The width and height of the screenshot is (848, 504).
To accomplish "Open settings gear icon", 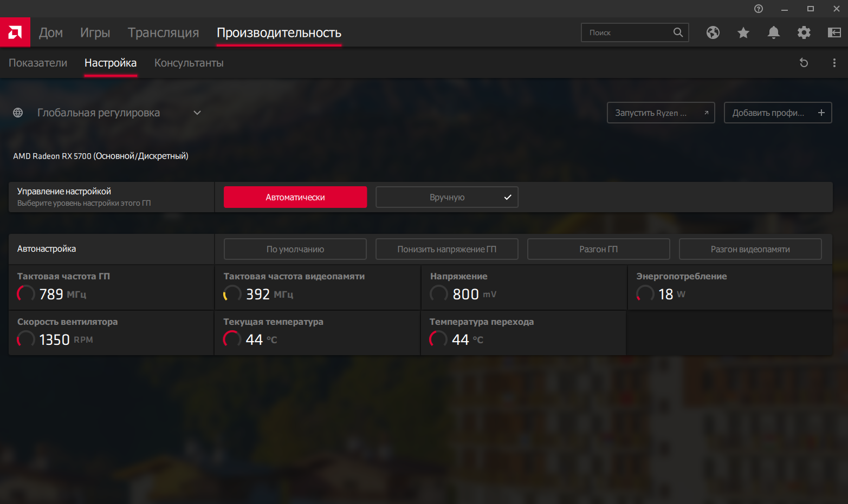I will (x=804, y=32).
